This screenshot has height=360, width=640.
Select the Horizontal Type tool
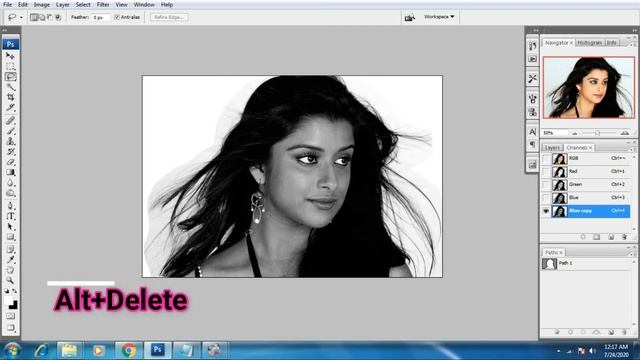pyautogui.click(x=10, y=216)
